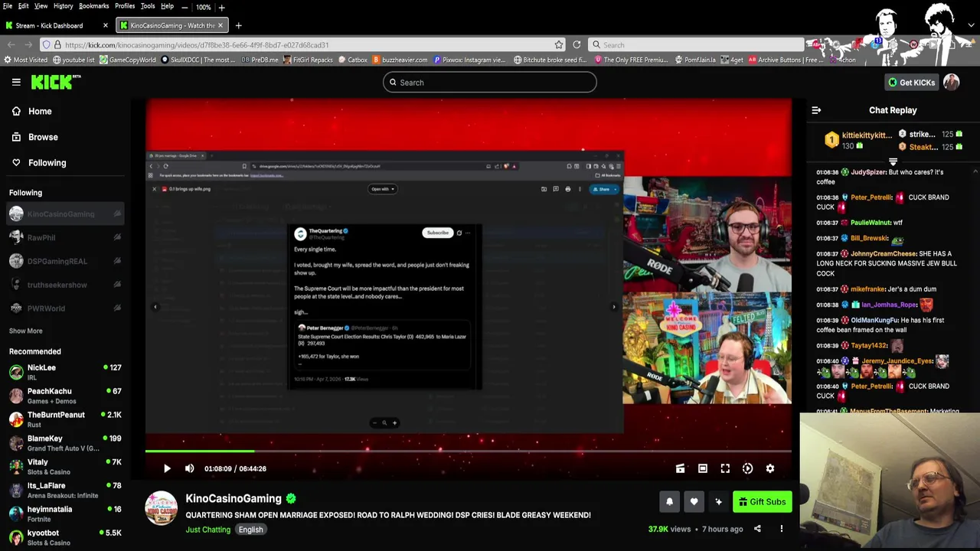Click the browser Search box
The width and height of the screenshot is (980, 551).
tap(697, 44)
